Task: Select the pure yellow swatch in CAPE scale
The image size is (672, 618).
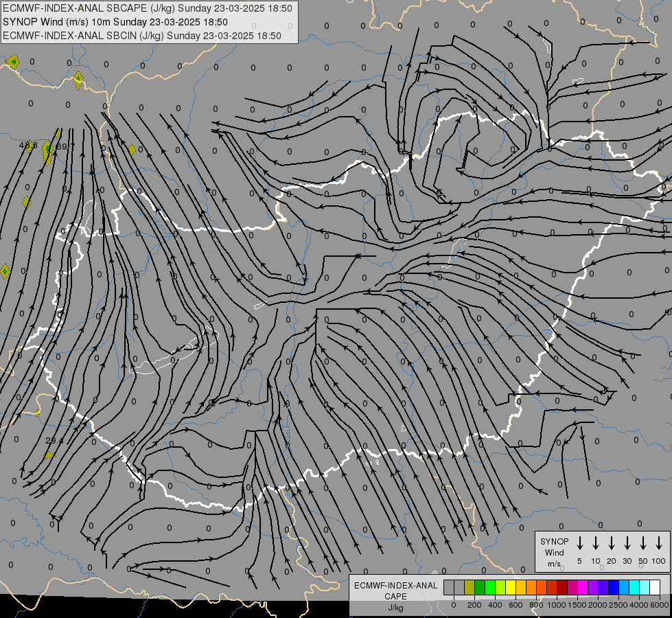Action: pos(511,588)
